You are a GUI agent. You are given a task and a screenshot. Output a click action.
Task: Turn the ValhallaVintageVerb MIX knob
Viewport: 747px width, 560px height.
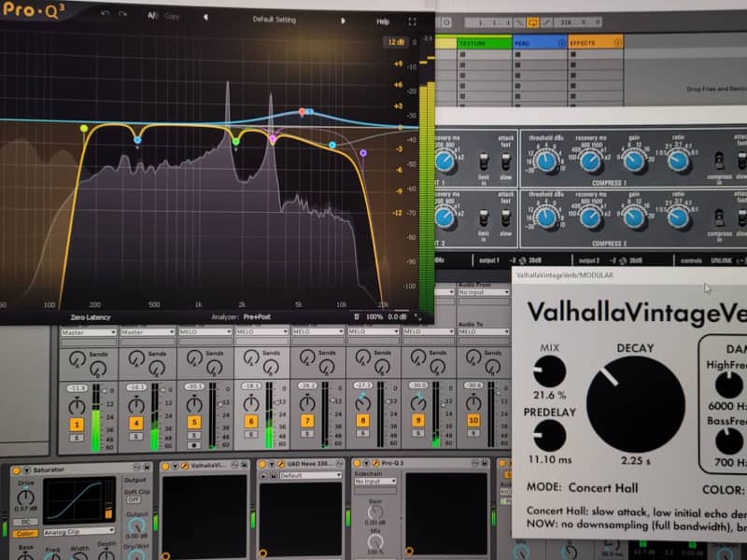[x=549, y=371]
